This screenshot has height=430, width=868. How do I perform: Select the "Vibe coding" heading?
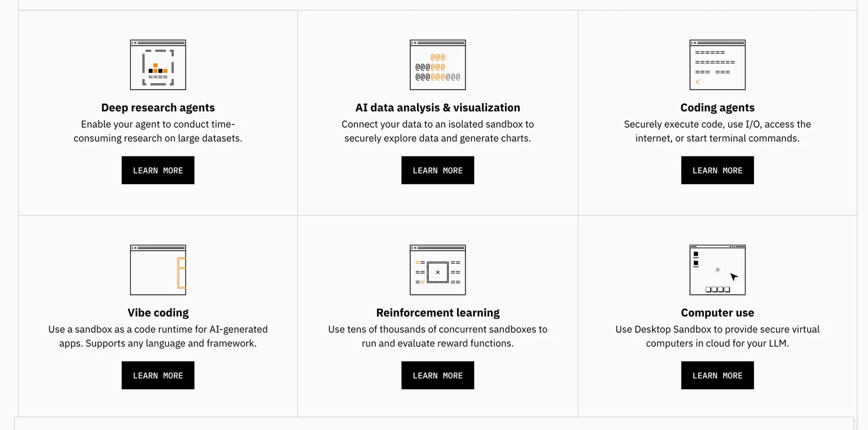point(158,313)
